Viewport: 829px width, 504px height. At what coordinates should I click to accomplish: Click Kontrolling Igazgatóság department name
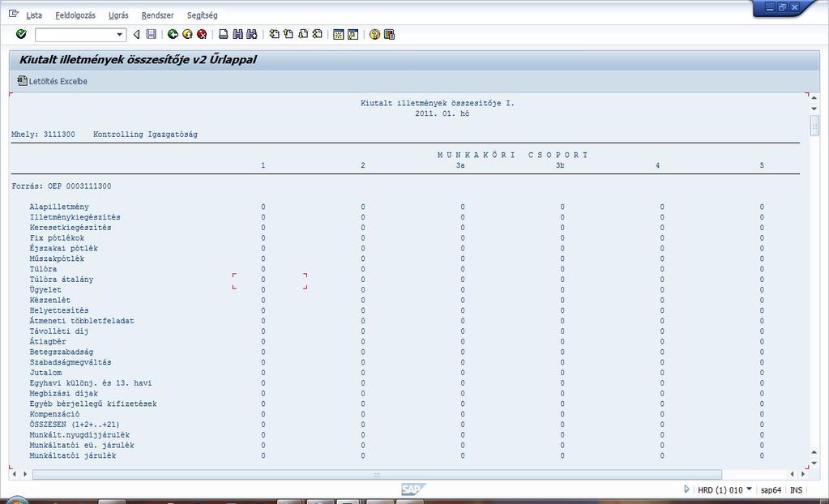pos(145,135)
